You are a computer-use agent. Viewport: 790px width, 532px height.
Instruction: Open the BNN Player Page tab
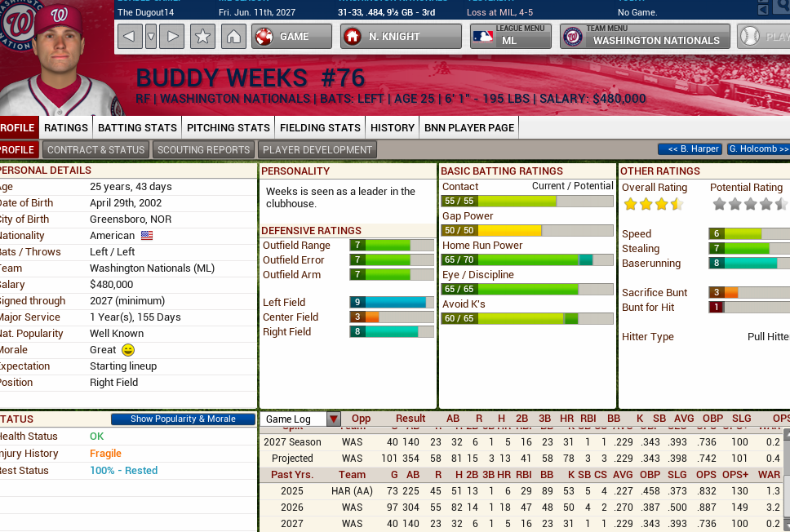469,127
